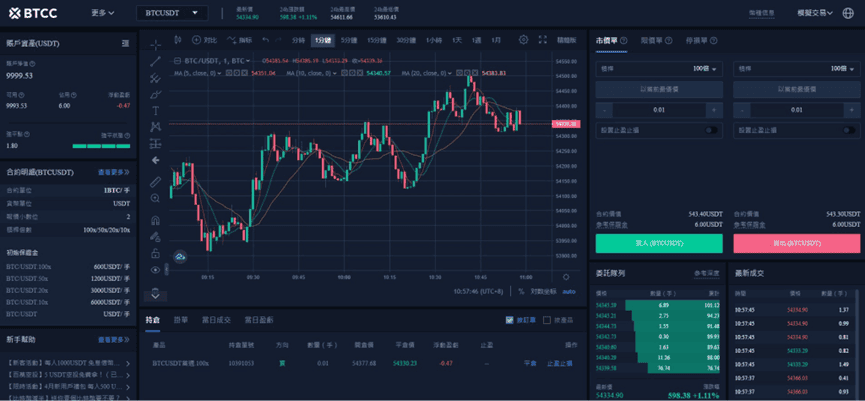Click 止盈止損 link in position row
Screen dimensions: 865x401
tap(560, 363)
